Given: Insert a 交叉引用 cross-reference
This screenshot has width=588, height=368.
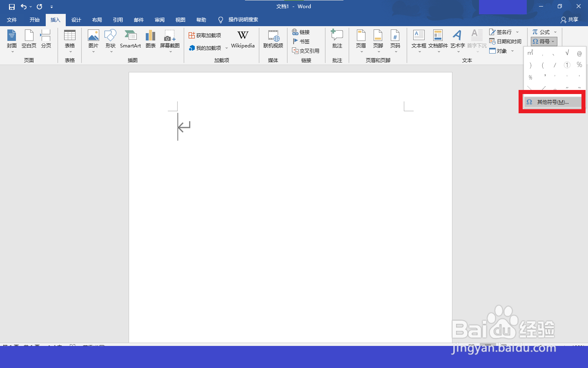Looking at the screenshot, I should pos(305,51).
